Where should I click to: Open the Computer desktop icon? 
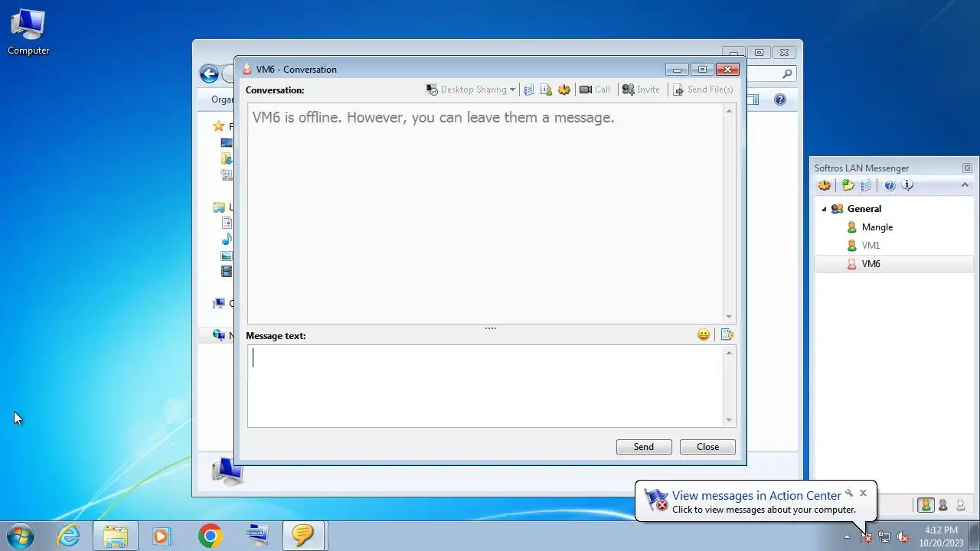tap(28, 32)
